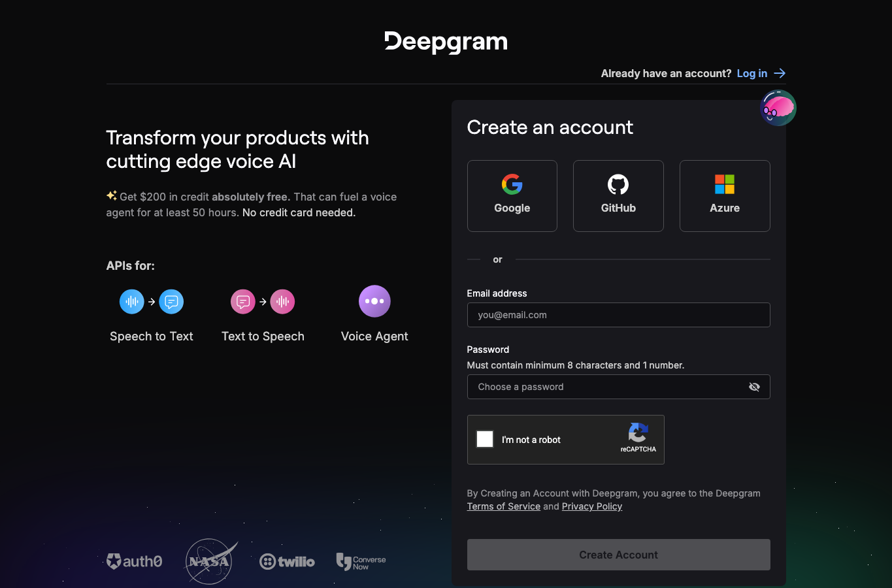Open the Privacy Policy link

592,506
